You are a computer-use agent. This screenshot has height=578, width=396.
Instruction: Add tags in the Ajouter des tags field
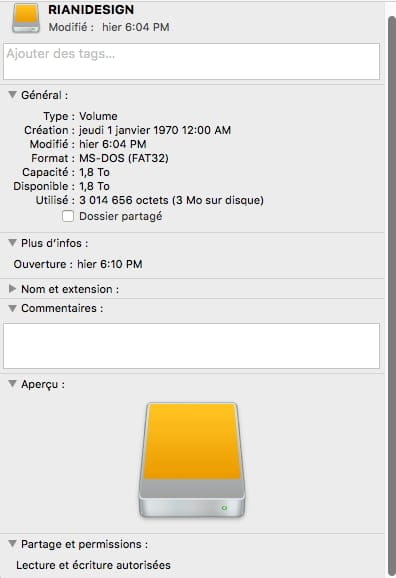(x=191, y=61)
